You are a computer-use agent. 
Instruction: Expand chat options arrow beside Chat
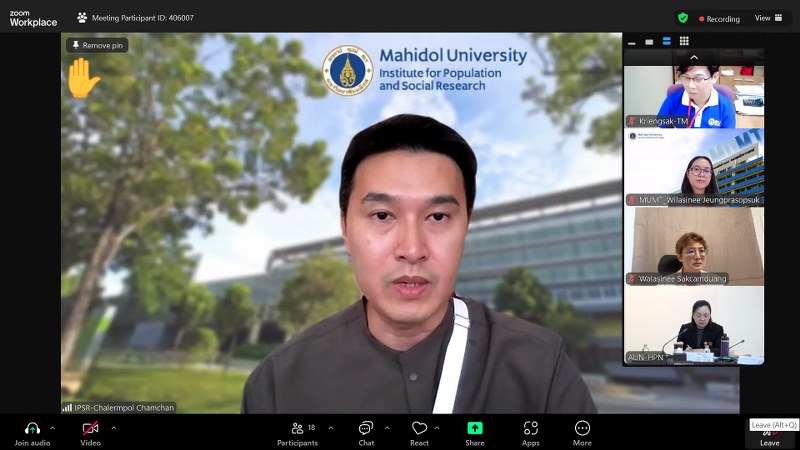387,428
